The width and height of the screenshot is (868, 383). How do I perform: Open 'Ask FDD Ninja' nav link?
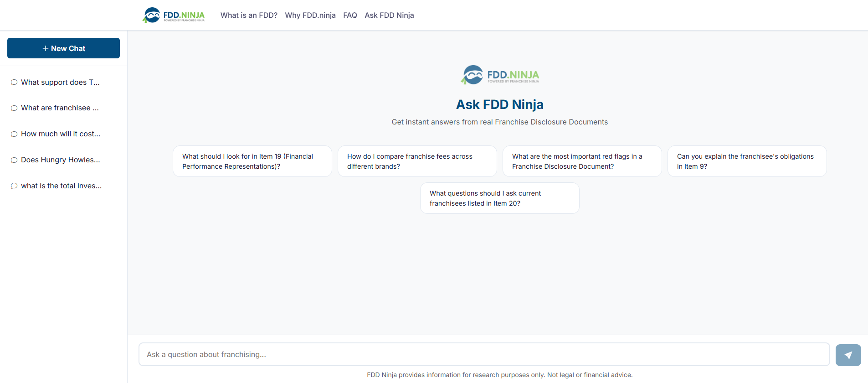click(x=389, y=15)
